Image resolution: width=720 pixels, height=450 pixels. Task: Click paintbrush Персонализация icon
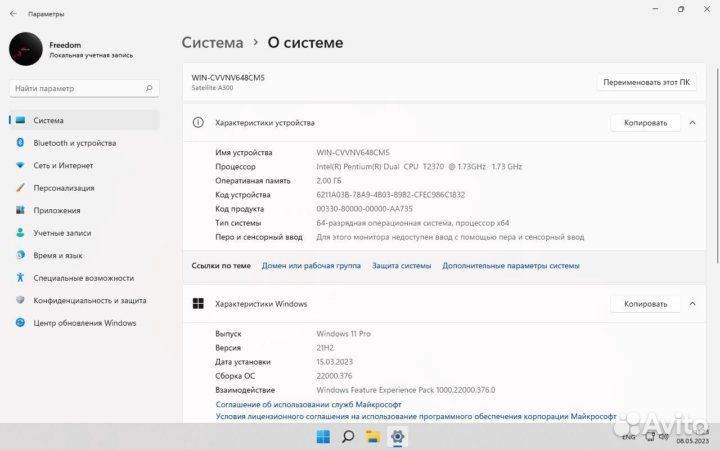pos(20,188)
